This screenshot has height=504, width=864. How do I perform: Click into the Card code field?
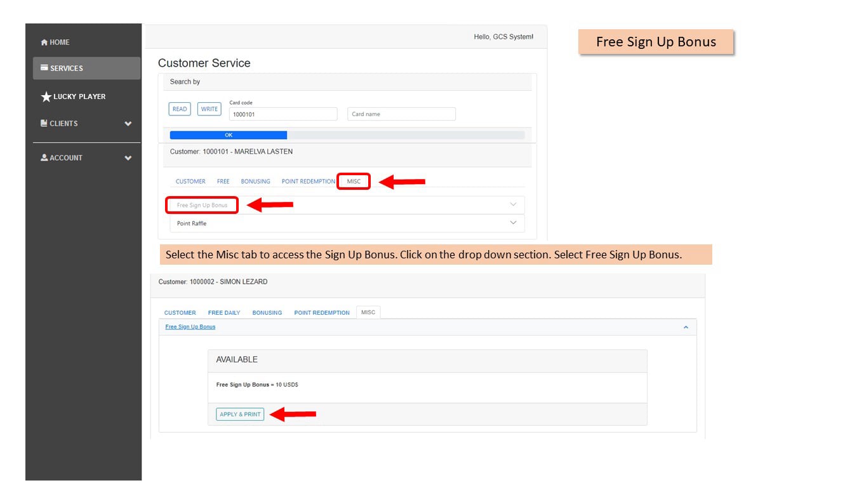pyautogui.click(x=283, y=114)
